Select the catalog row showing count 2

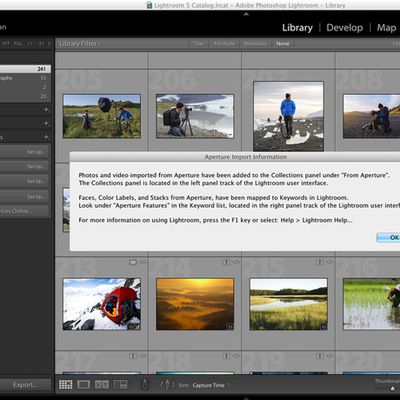[x=25, y=87]
